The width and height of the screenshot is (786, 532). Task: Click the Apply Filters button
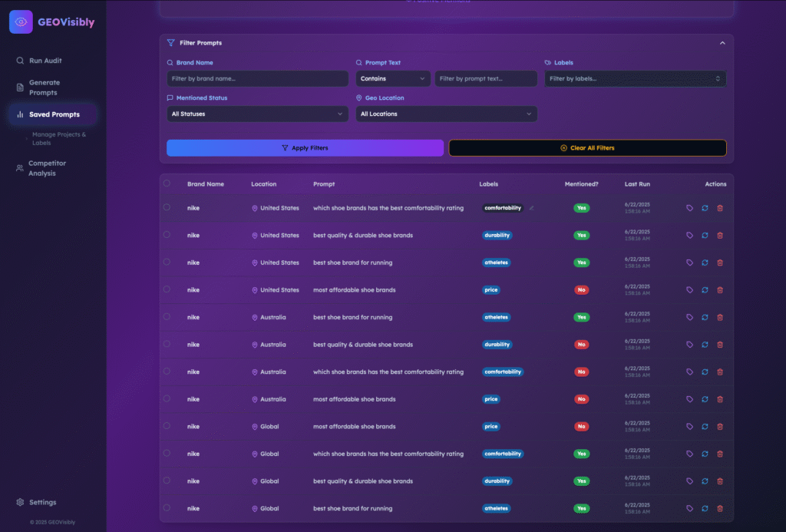tap(305, 148)
